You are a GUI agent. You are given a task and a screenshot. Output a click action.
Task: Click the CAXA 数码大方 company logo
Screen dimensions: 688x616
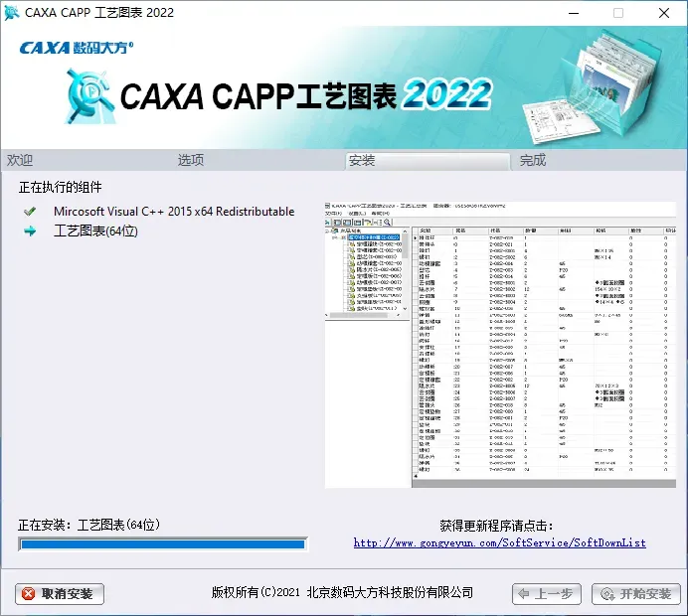[77, 48]
